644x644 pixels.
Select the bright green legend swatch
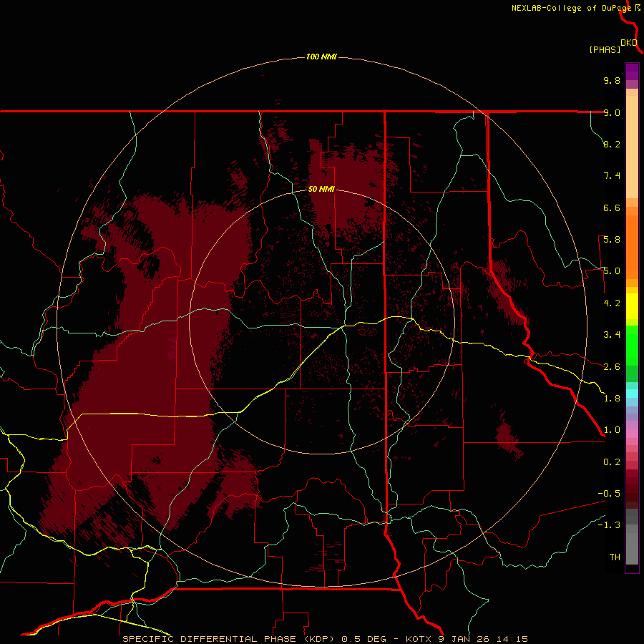coord(632,346)
